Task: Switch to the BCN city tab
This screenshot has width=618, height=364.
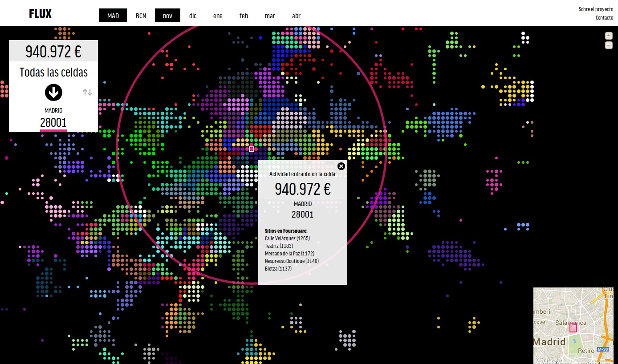Action: coord(141,16)
